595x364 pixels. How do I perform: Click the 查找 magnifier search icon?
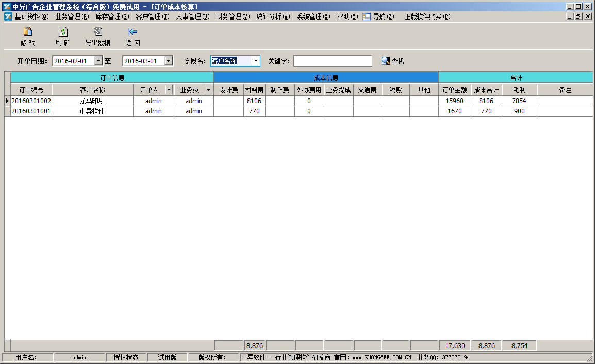point(385,61)
